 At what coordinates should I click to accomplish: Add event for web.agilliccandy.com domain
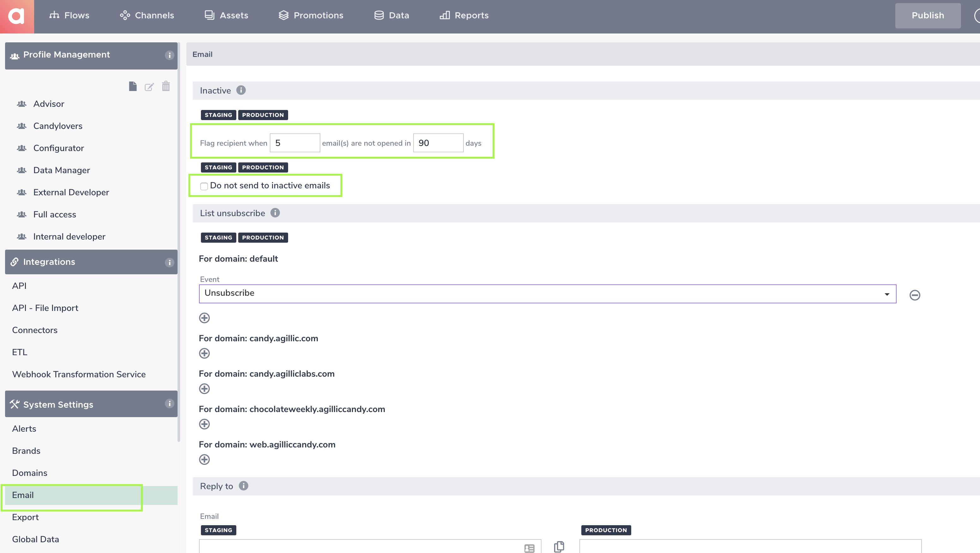coord(204,459)
